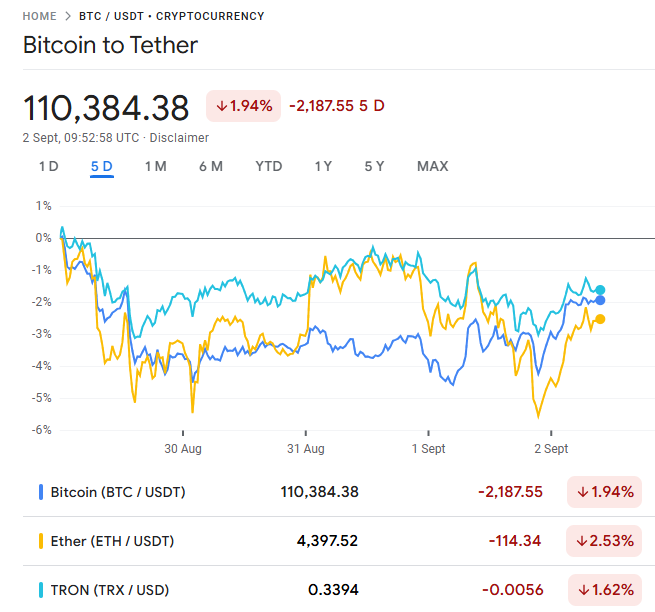Click the teal TRON endpoint dot on chart
Viewport: 655px width, 612px height.
point(600,290)
